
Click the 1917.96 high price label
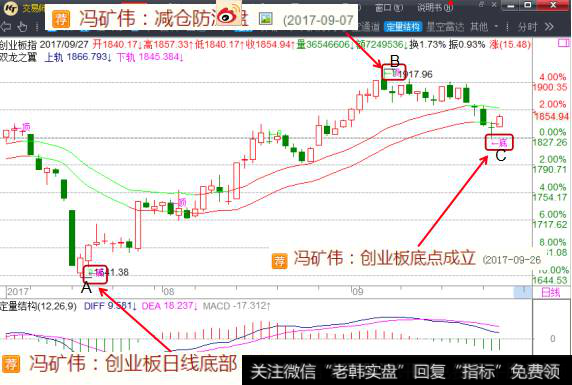[415, 74]
